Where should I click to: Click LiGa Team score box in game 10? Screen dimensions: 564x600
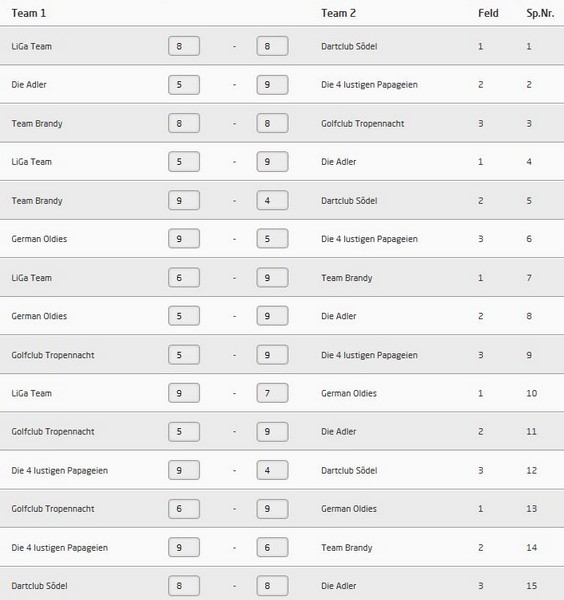coord(184,393)
